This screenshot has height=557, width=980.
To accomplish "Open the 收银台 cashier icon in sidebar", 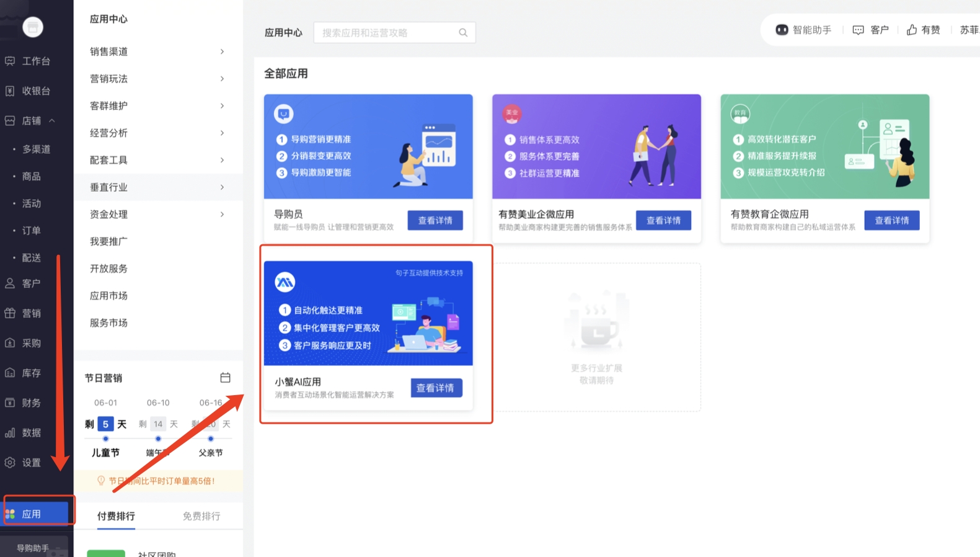I will (10, 91).
